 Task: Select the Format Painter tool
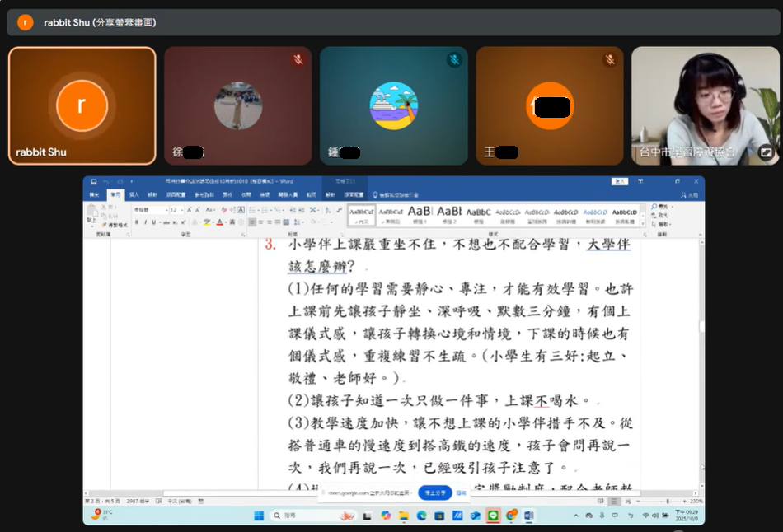click(105, 225)
